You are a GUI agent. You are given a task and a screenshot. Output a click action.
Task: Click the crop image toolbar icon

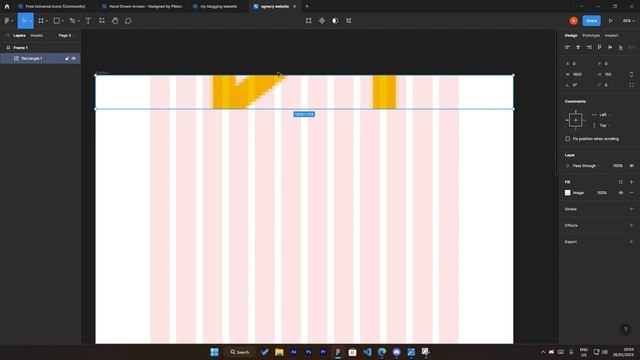pyautogui.click(x=309, y=21)
